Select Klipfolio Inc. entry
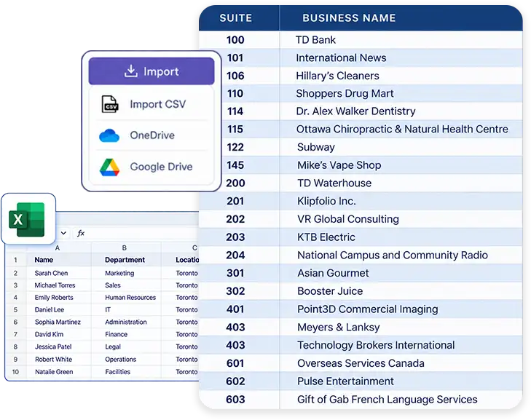The width and height of the screenshot is (531, 420). tap(326, 201)
